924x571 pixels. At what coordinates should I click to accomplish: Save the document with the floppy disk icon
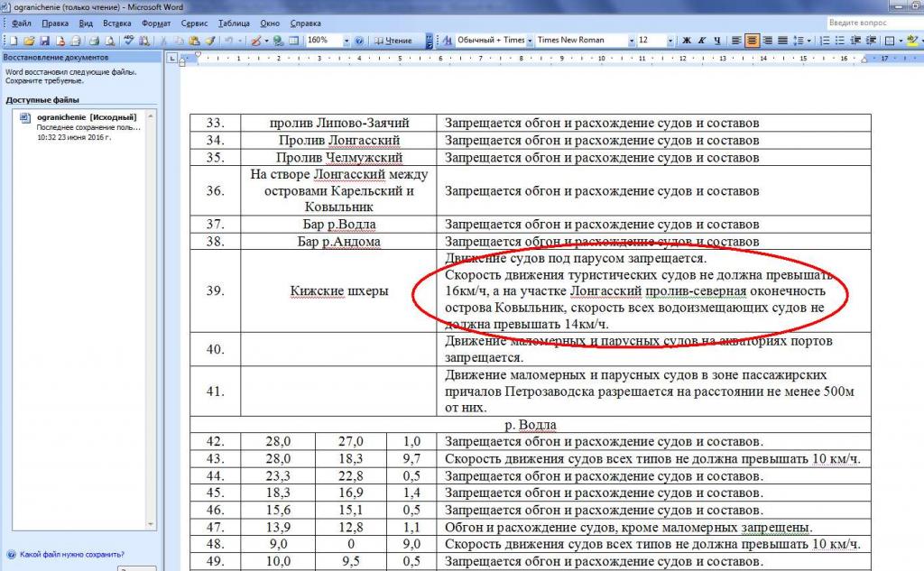coord(44,41)
